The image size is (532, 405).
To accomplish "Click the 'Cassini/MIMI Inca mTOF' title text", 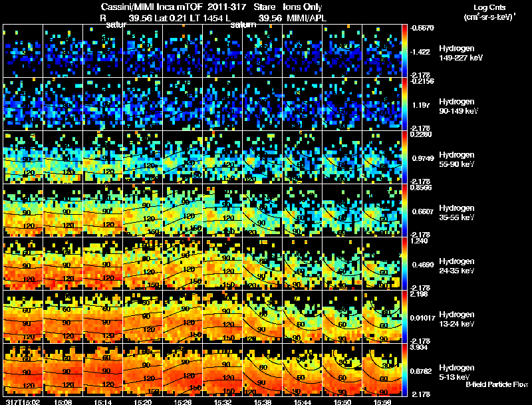I will pyautogui.click(x=152, y=7).
